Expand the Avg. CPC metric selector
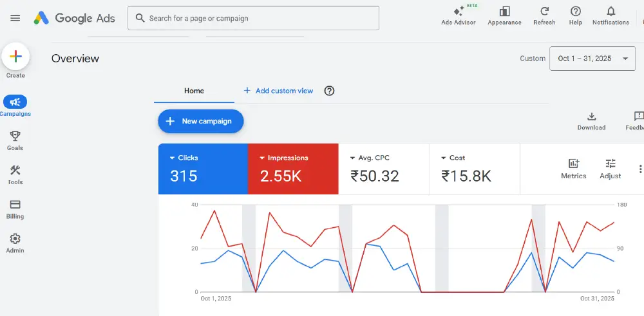 click(353, 158)
